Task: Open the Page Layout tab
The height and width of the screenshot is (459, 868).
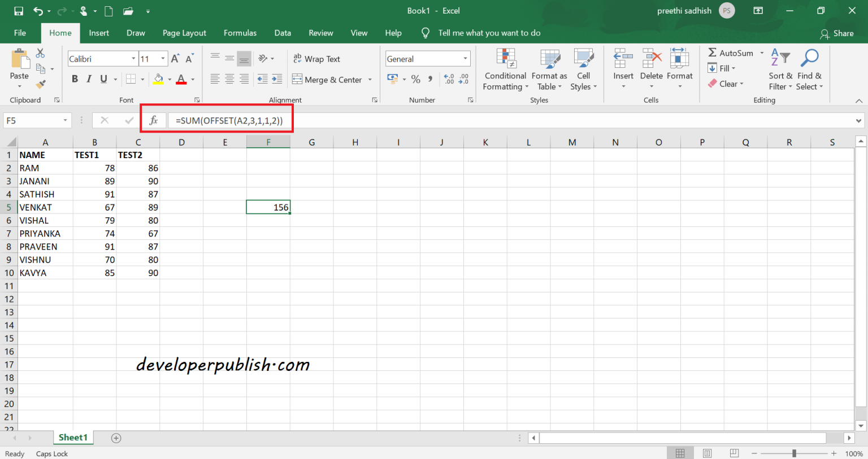Action: tap(184, 33)
